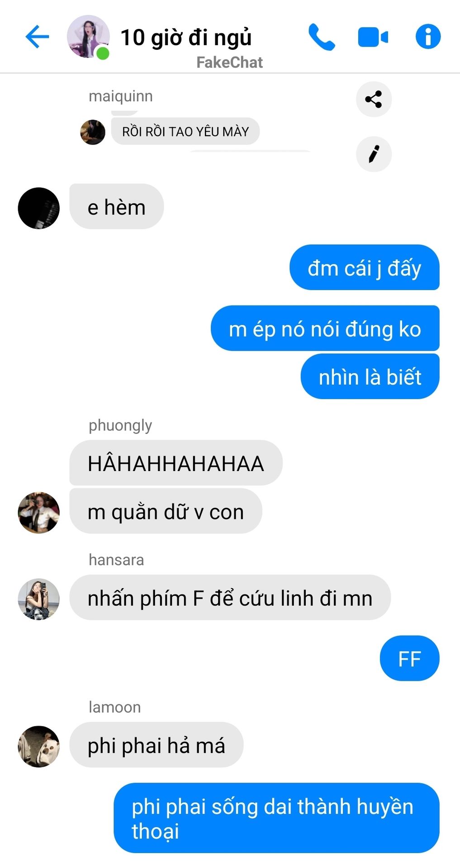
Task: Open the group chat profile picture in the header
Action: [88, 37]
